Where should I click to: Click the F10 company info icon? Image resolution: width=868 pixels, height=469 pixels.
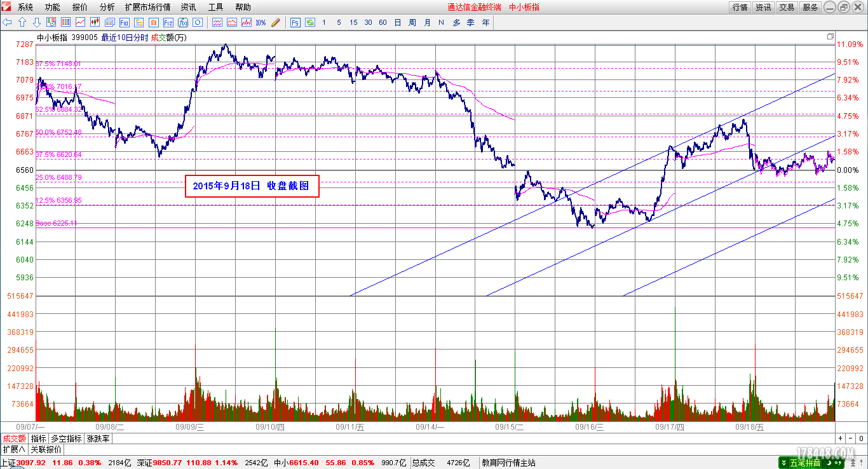(124, 22)
